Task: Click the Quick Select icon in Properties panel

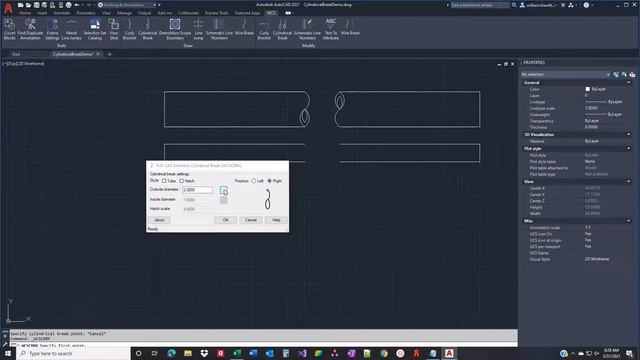Action: (632, 74)
